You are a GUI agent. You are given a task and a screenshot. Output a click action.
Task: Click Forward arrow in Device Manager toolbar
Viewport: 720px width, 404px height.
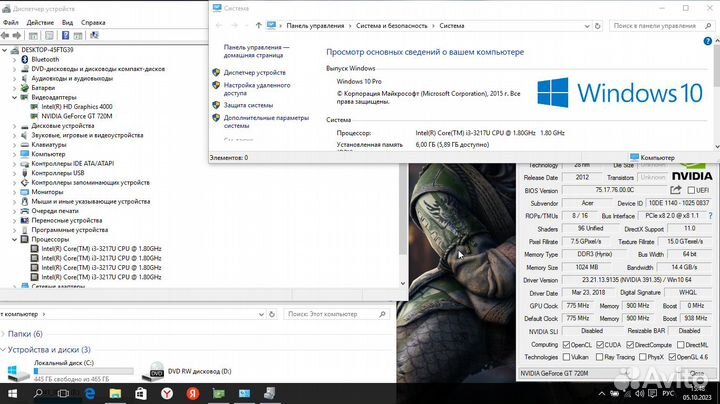click(17, 35)
